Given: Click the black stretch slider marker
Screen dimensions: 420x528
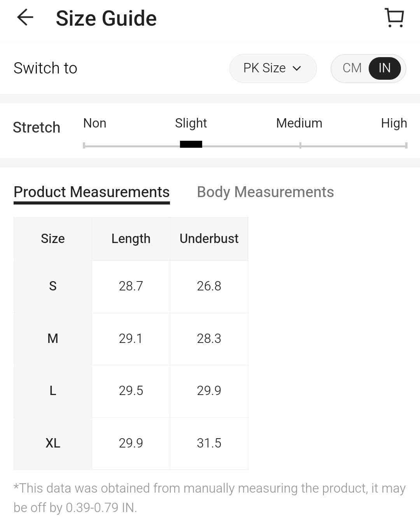Looking at the screenshot, I should coord(191,145).
